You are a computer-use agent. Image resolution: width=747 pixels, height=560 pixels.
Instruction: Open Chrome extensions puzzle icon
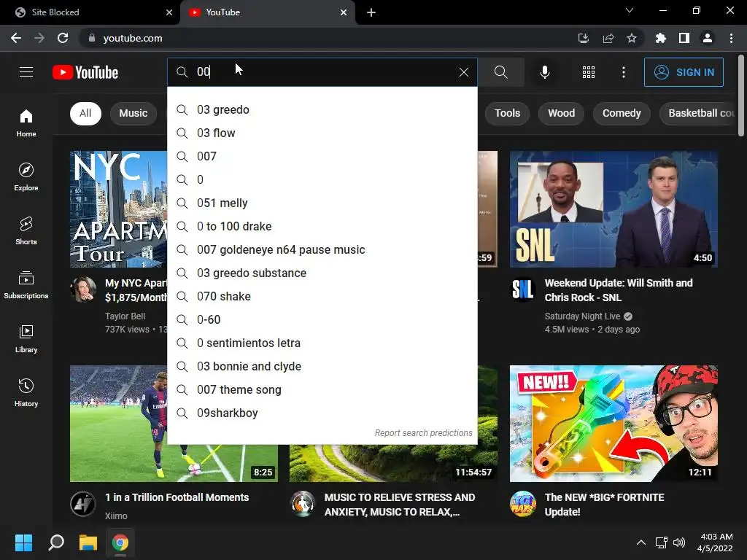pos(661,38)
